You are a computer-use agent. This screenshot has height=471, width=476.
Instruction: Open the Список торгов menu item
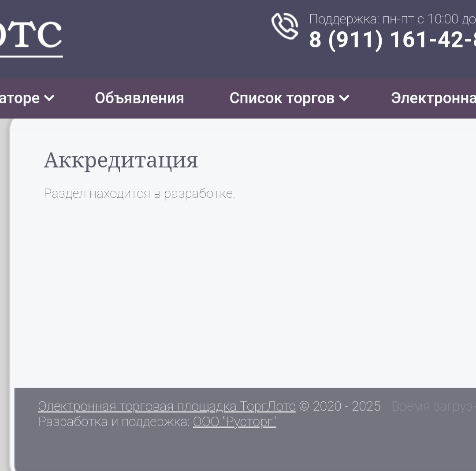point(282,98)
